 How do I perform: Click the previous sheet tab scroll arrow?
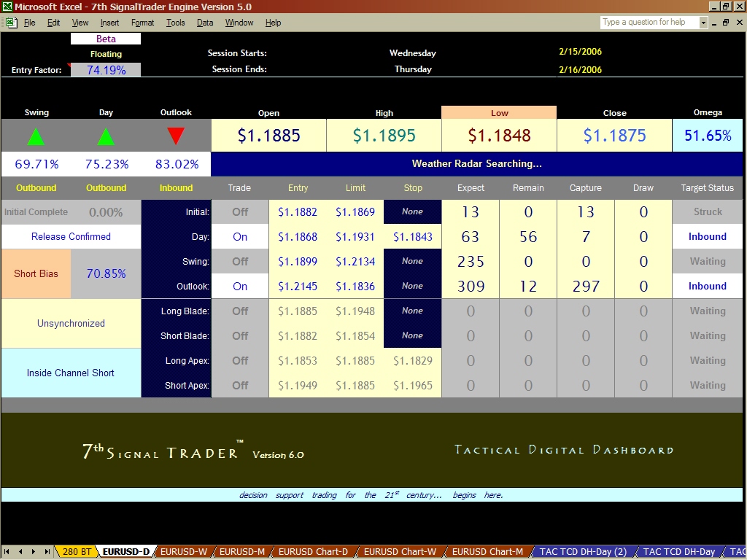coord(20,551)
